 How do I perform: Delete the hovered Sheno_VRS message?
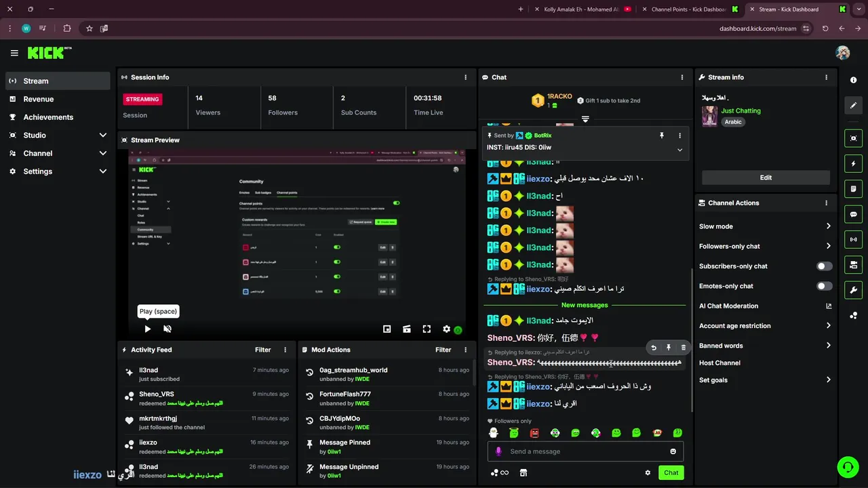[x=683, y=348]
